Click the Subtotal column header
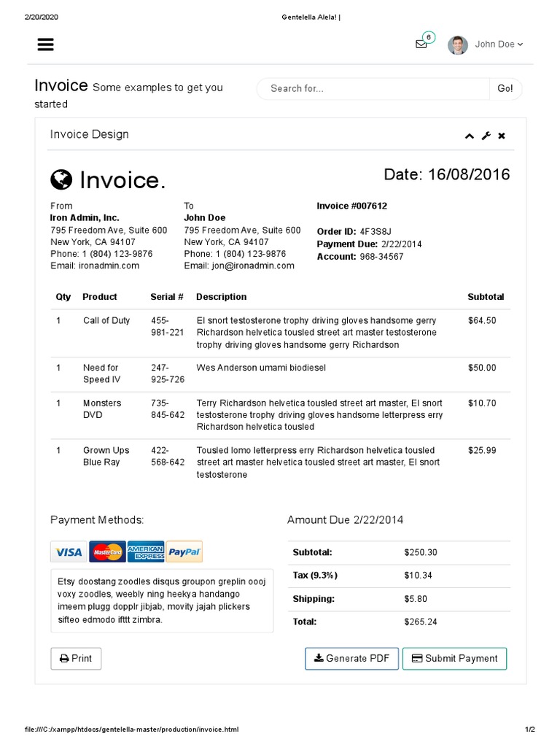This screenshot has width=560, height=747. [486, 297]
